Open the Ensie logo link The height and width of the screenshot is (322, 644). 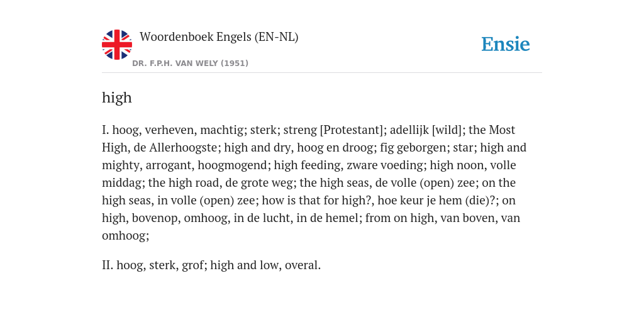[506, 45]
